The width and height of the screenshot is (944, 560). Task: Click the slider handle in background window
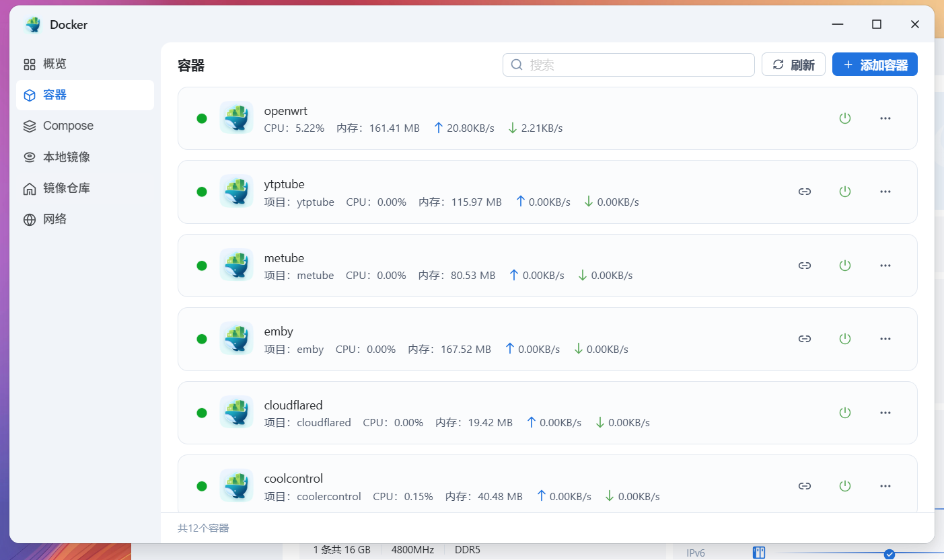[x=889, y=554]
